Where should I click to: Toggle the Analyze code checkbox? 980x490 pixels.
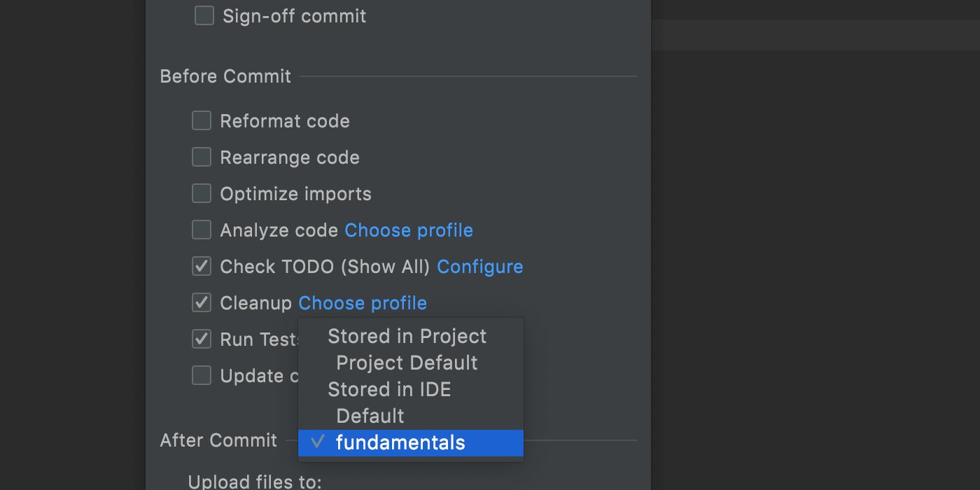(x=202, y=230)
